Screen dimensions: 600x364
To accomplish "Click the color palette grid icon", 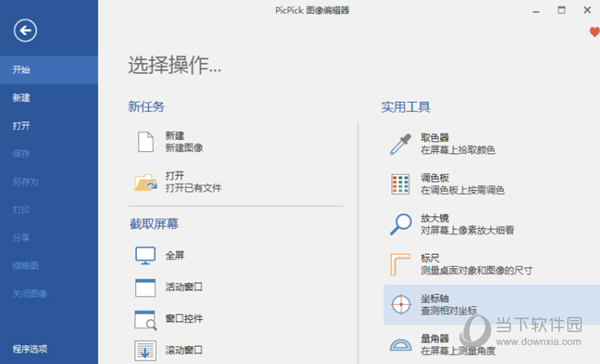I will tap(401, 184).
